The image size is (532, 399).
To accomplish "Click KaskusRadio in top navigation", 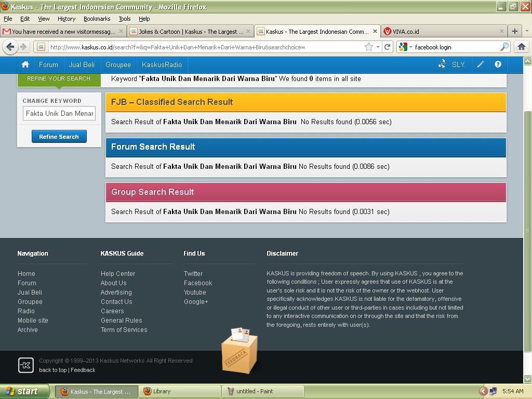I will click(162, 64).
